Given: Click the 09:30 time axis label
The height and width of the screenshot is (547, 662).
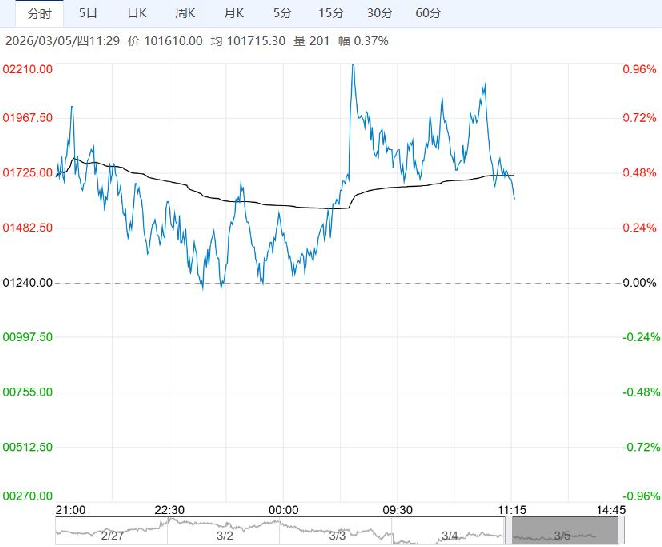Looking at the screenshot, I should coord(400,510).
